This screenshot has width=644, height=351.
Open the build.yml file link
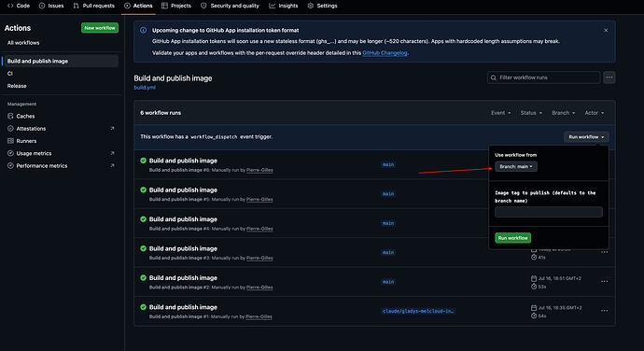[145, 88]
